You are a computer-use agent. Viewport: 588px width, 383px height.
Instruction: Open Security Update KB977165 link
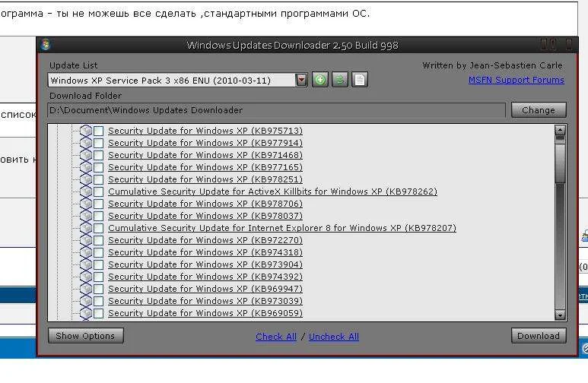click(x=205, y=167)
